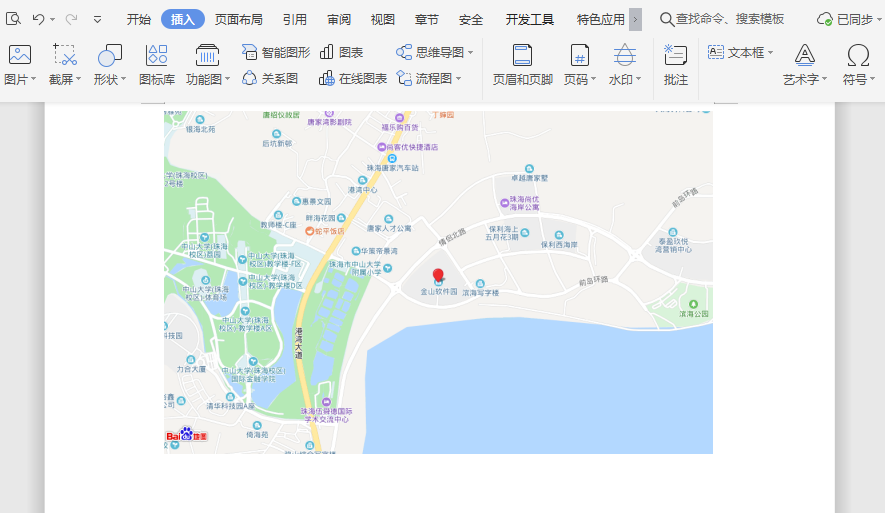Image resolution: width=885 pixels, height=513 pixels.
Task: Open the 开发工具 tab
Action: click(x=529, y=20)
